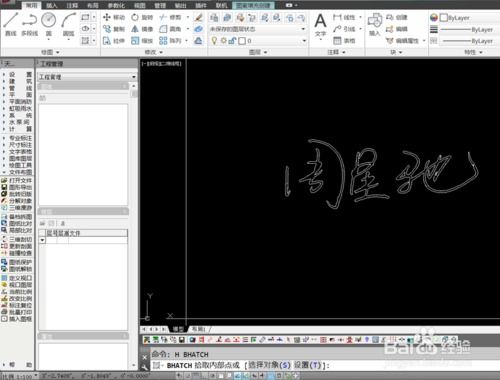
Task: Click the Array (阵列) tool
Action: pos(170,41)
